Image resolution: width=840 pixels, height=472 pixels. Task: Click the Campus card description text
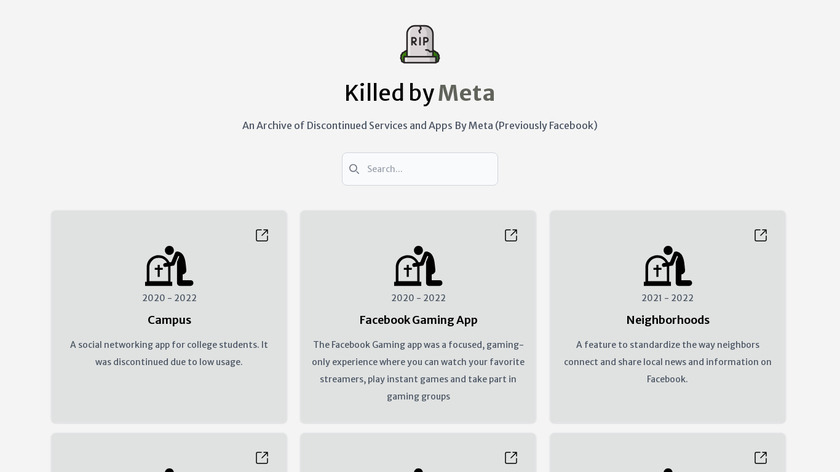click(x=169, y=353)
